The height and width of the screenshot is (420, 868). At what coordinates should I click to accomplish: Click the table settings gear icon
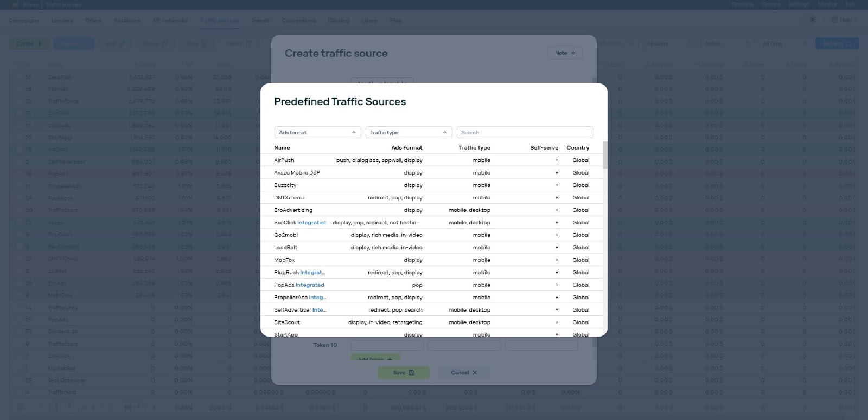pyautogui.click(x=21, y=407)
